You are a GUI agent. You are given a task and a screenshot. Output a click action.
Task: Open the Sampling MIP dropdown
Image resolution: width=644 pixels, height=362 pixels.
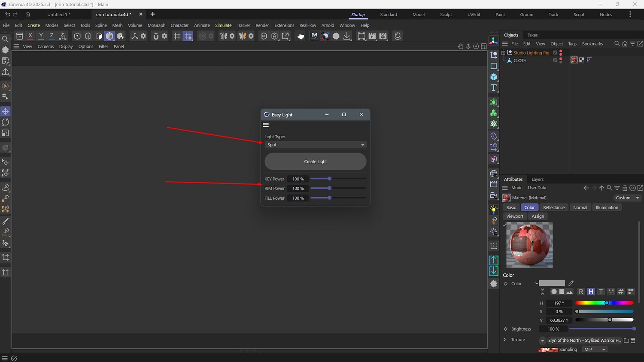[x=595, y=350]
